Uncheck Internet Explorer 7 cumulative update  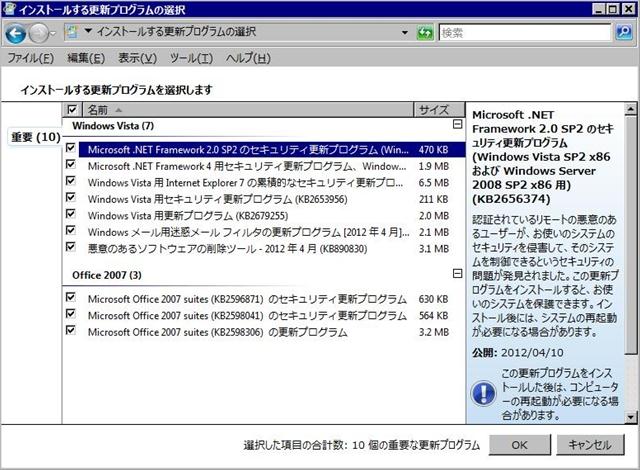pos(71,181)
